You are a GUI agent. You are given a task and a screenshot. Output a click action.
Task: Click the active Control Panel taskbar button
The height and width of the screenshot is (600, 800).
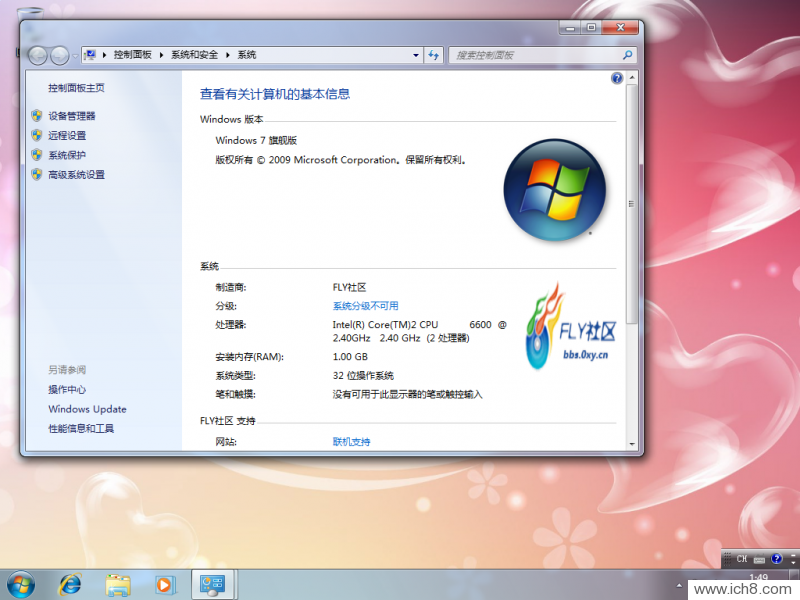click(x=213, y=585)
